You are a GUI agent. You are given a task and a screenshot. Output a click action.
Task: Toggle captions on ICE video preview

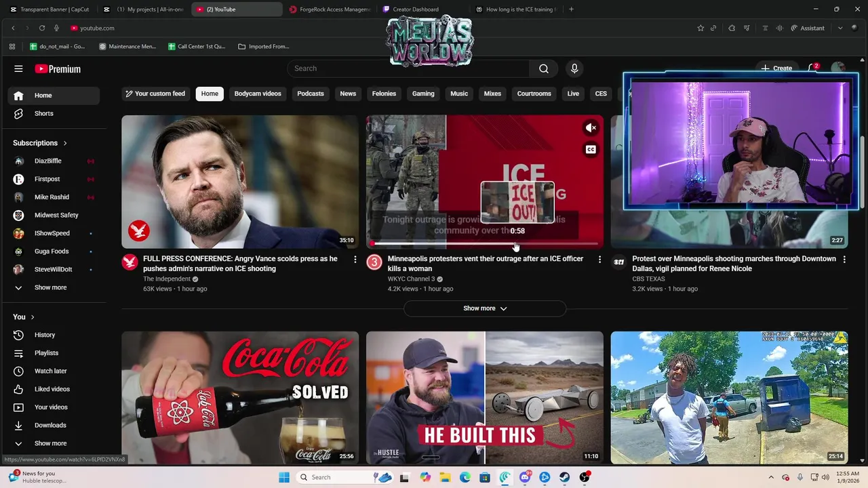pyautogui.click(x=591, y=150)
